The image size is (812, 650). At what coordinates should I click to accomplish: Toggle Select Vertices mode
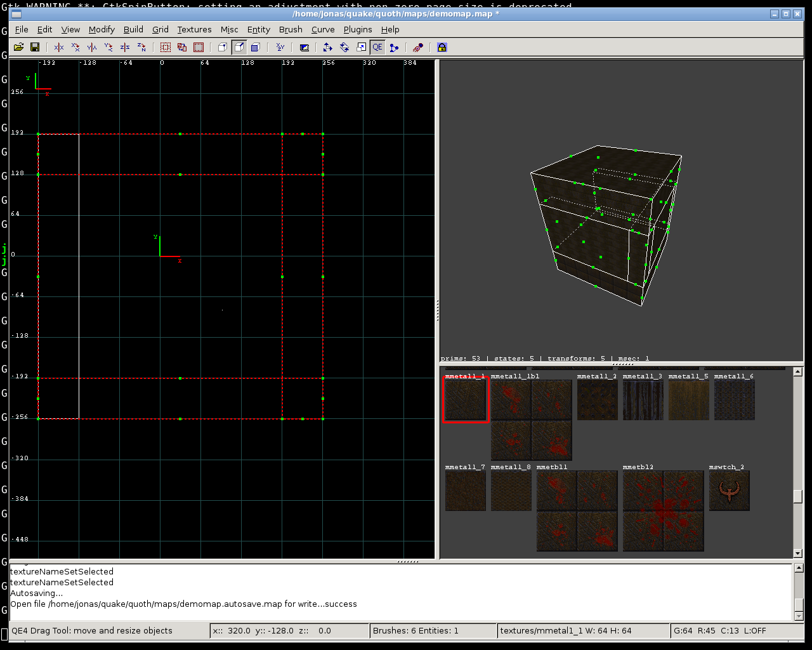[x=223, y=47]
